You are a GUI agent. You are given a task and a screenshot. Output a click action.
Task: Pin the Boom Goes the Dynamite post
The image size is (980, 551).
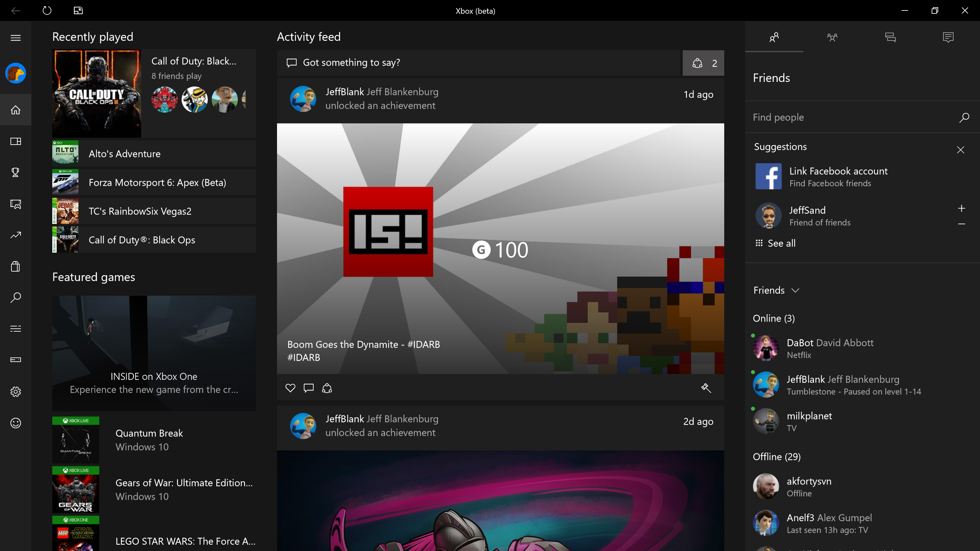[x=706, y=388]
